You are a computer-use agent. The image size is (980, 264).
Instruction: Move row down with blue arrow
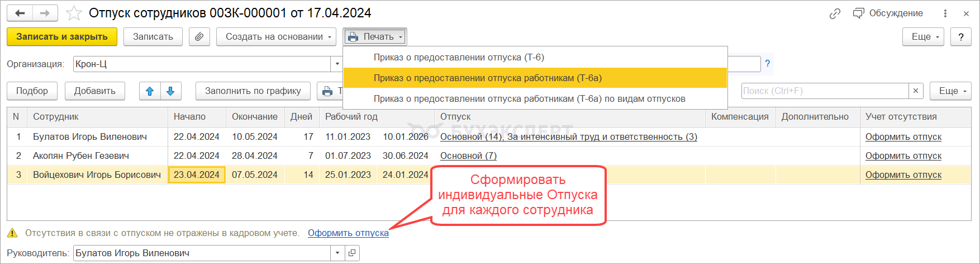click(171, 91)
